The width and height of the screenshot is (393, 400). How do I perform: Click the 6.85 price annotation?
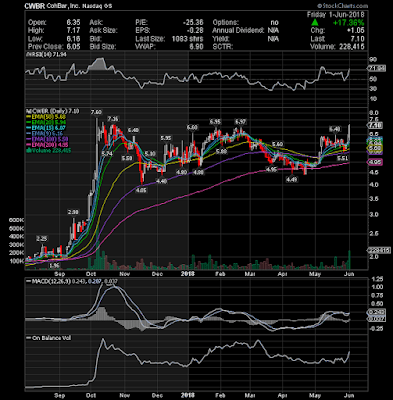(x=215, y=122)
